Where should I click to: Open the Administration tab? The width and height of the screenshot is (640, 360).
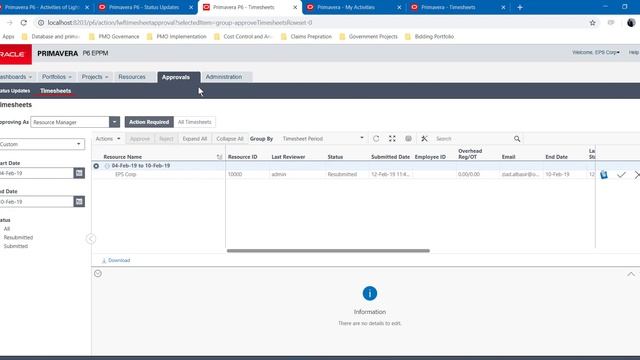(224, 77)
